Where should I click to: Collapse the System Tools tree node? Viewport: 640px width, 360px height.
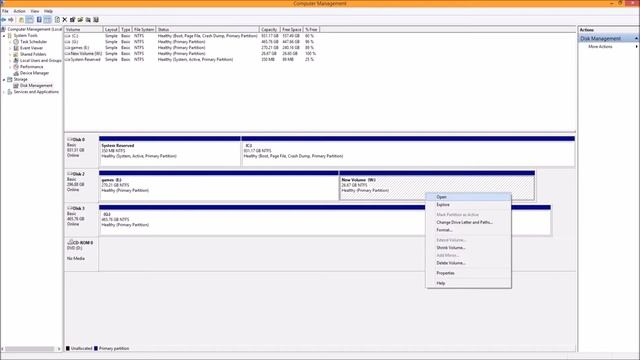(x=4, y=36)
